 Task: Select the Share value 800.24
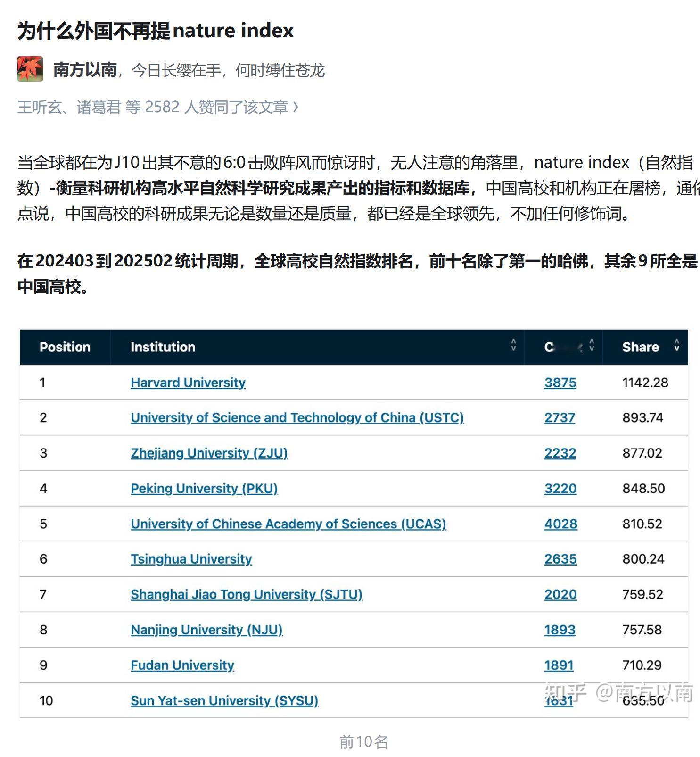[x=643, y=559]
